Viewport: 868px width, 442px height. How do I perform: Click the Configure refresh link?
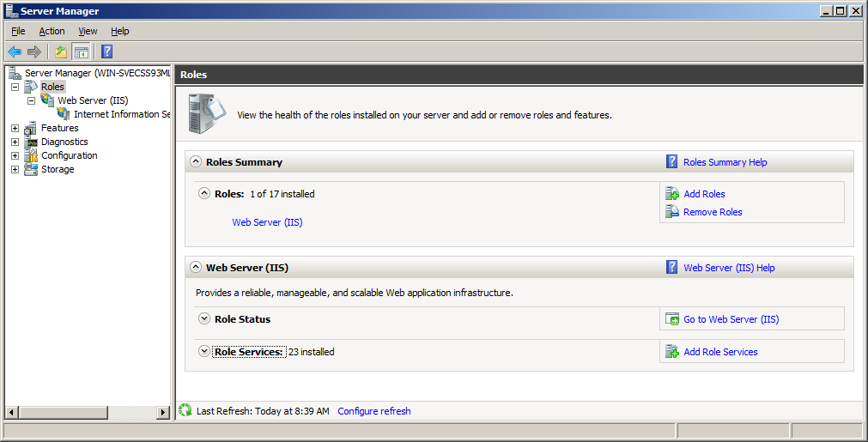coord(374,411)
